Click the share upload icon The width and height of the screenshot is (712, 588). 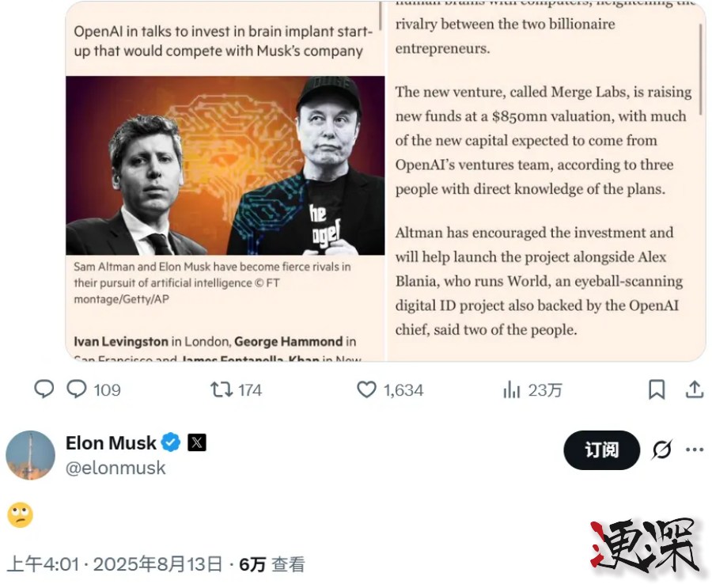point(695,389)
